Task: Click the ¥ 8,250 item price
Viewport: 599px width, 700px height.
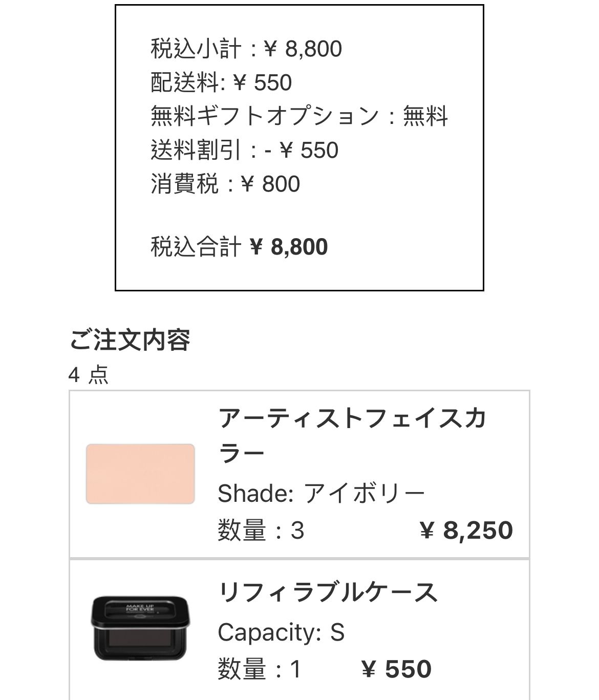Action: pos(466,531)
